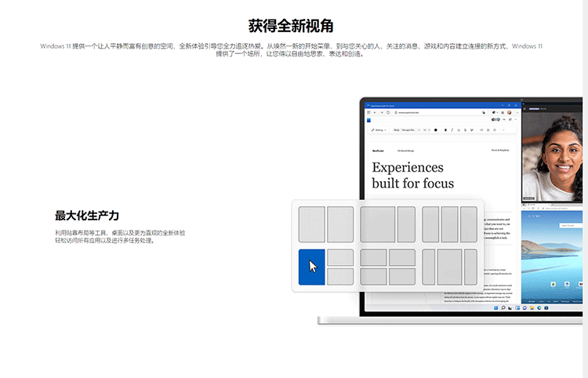
Task: Select top-left zone of four-quadrant layout
Action: click(373, 257)
